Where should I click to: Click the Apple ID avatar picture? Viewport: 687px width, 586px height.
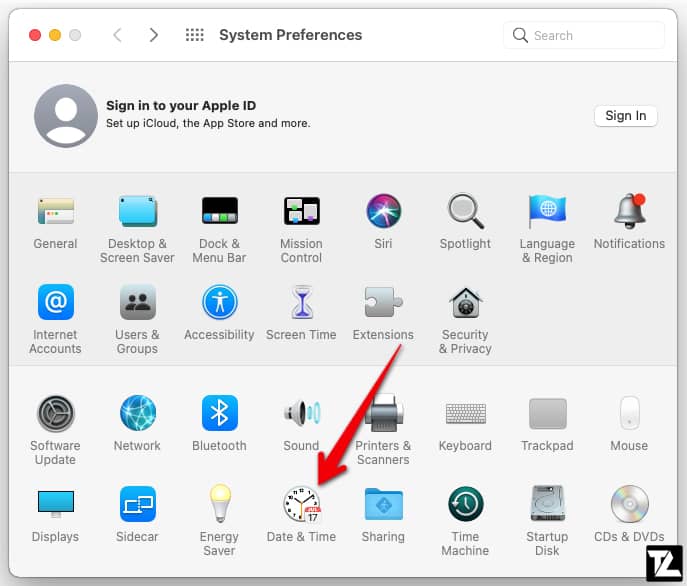(x=66, y=116)
